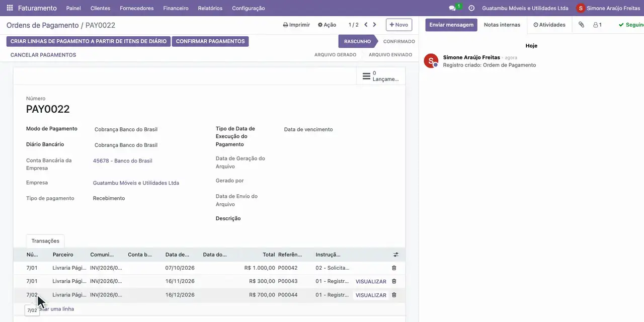Open the Configuração menu
This screenshot has width=644, height=322.
tap(249, 8)
